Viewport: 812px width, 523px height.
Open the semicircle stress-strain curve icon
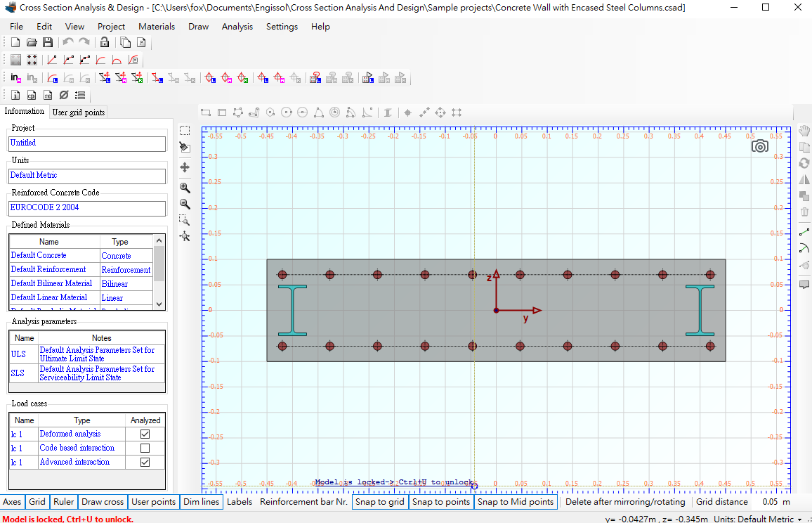click(117, 60)
